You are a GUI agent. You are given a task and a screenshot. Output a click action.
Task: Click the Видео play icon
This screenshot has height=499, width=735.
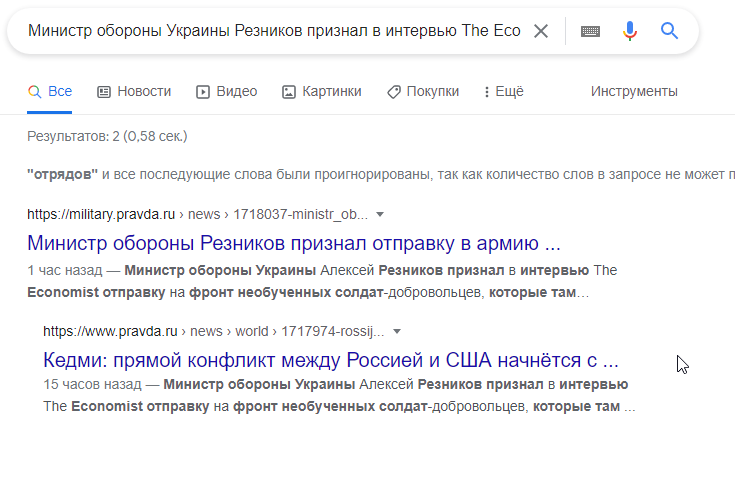(x=202, y=92)
